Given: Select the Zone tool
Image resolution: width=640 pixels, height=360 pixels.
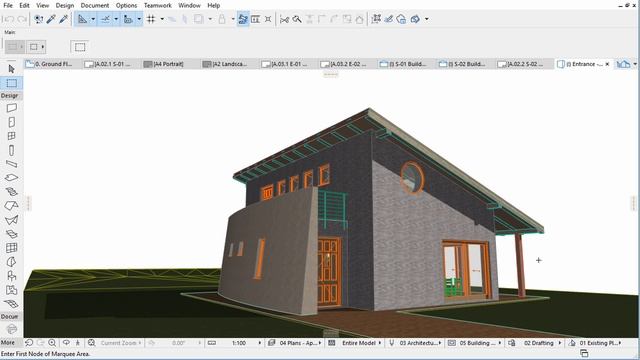Looking at the screenshot, I should (x=11, y=290).
